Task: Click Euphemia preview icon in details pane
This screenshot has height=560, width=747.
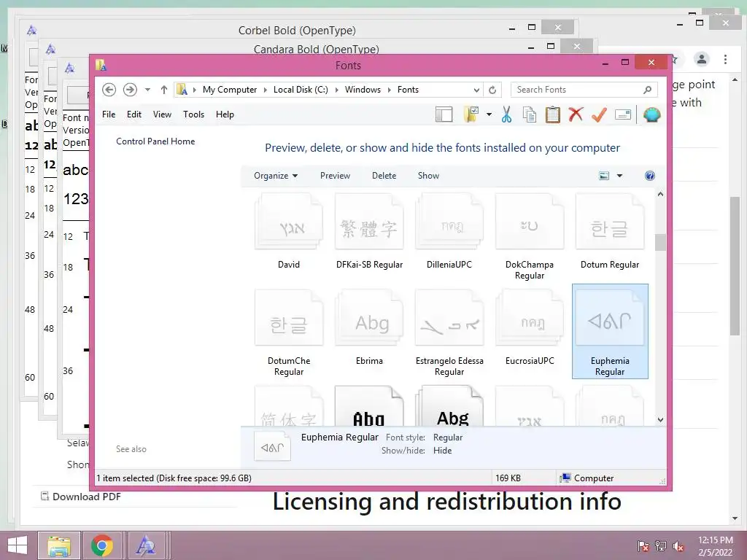Action: [272, 446]
